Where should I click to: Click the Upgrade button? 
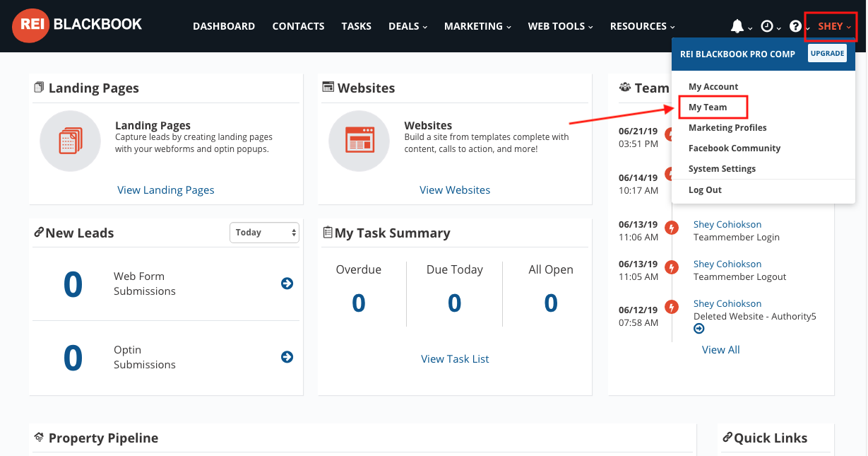[827, 54]
